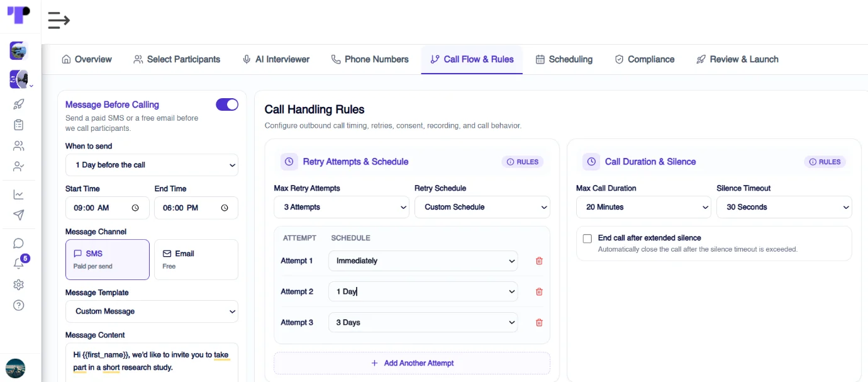This screenshot has width=868, height=382.
Task: Delete Attempt 1 with trash icon
Action: (539, 261)
